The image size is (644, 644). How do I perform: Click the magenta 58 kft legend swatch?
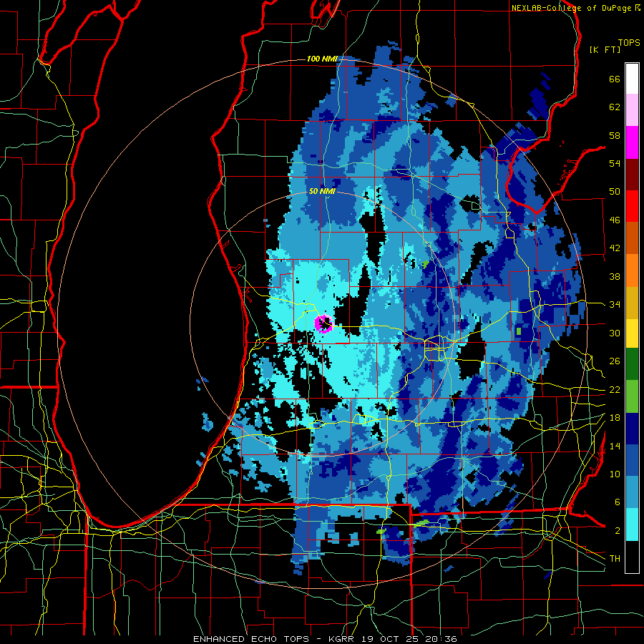(x=632, y=142)
